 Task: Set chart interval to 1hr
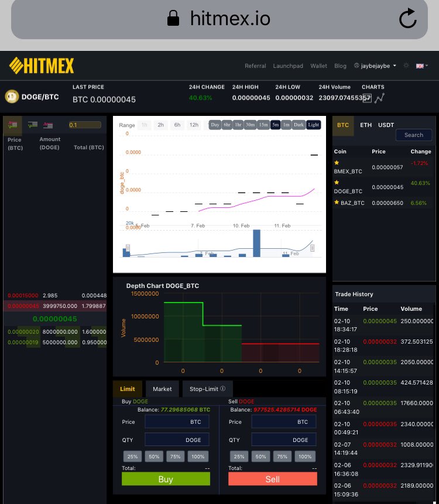coord(238,125)
